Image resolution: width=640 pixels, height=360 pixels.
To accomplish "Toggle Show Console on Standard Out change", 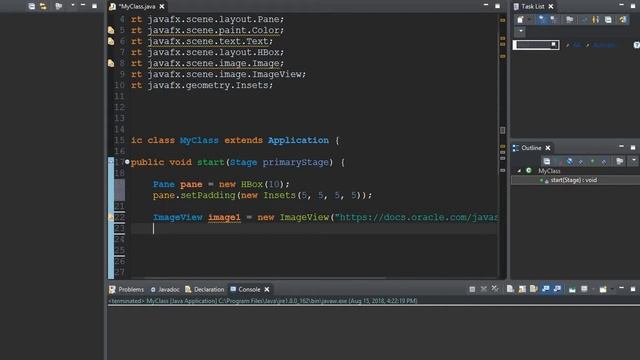I will (x=546, y=289).
